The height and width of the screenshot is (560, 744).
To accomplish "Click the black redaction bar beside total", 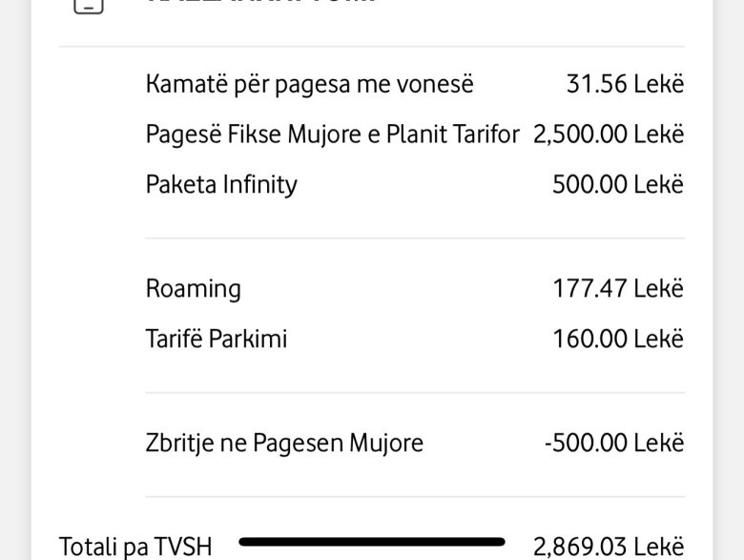I will pyautogui.click(x=372, y=542).
